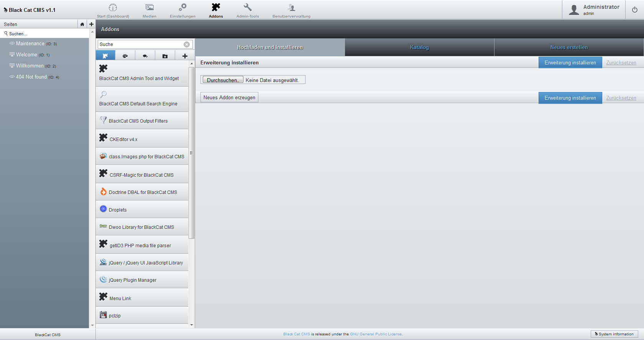Click home icon in Seiten panel

[82, 24]
